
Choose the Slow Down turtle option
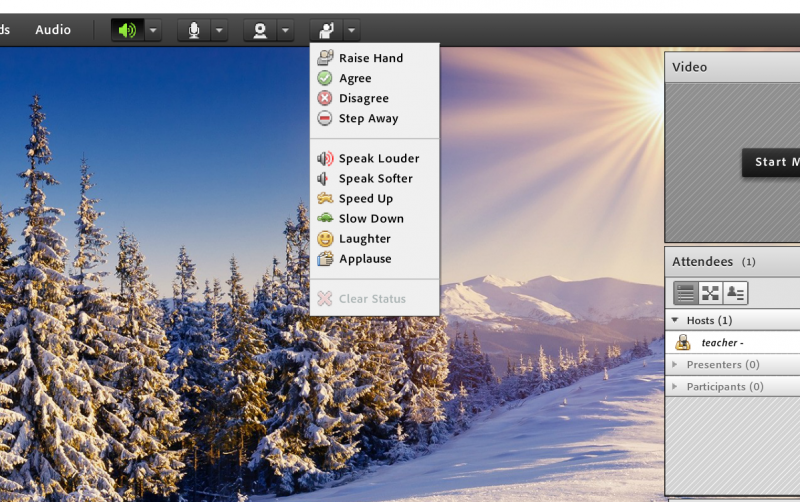[370, 218]
